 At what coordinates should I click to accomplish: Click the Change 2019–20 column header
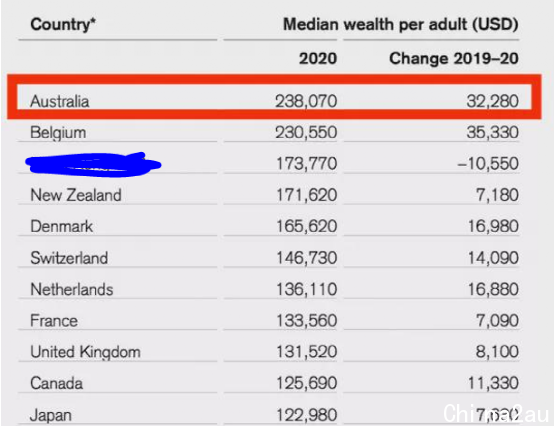coord(454,58)
